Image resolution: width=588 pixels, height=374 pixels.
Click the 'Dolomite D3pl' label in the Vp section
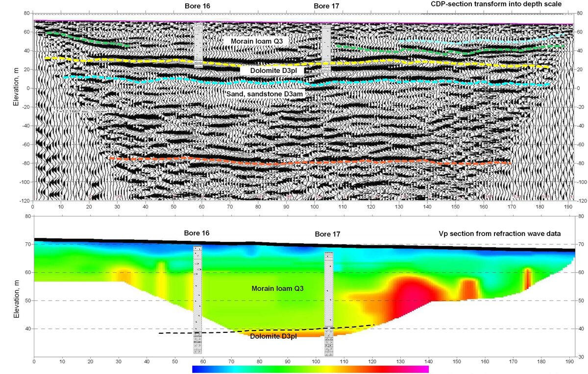[272, 336]
